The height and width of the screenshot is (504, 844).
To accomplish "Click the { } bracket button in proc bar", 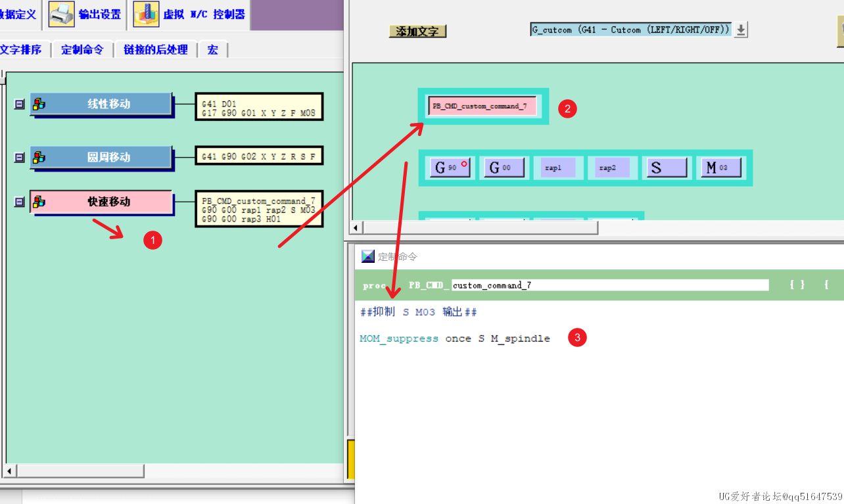I will [x=797, y=285].
